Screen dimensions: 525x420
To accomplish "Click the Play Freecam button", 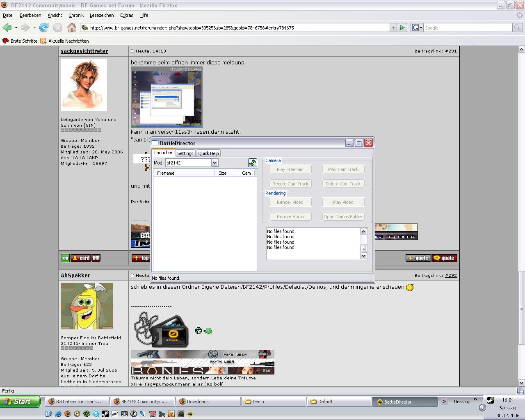I will 290,169.
